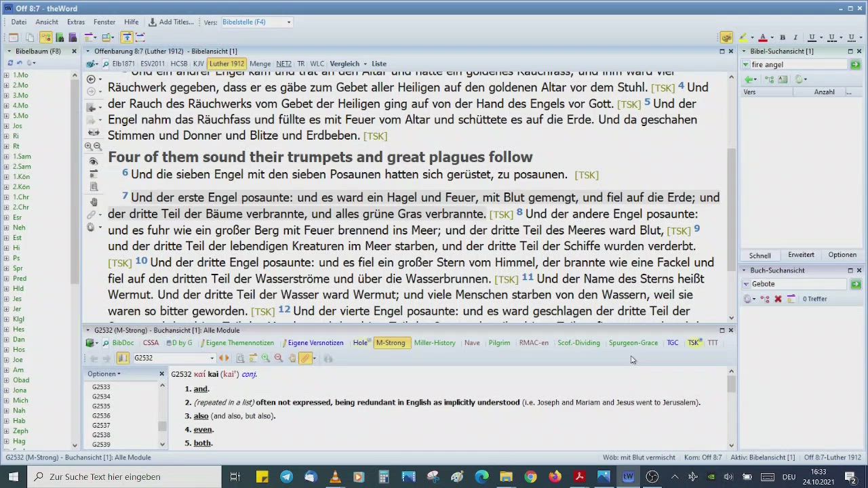Select the KJV Bible translation

(198, 64)
